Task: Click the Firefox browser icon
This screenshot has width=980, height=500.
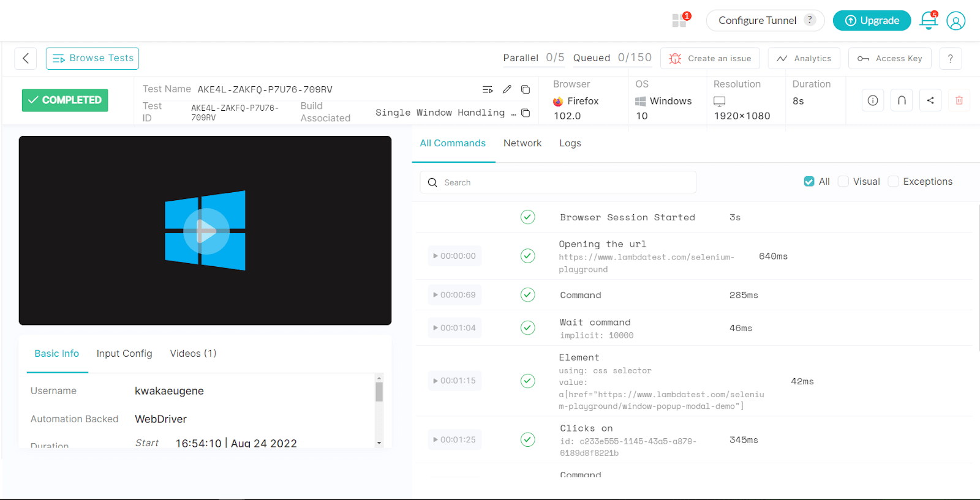Action: pos(558,102)
